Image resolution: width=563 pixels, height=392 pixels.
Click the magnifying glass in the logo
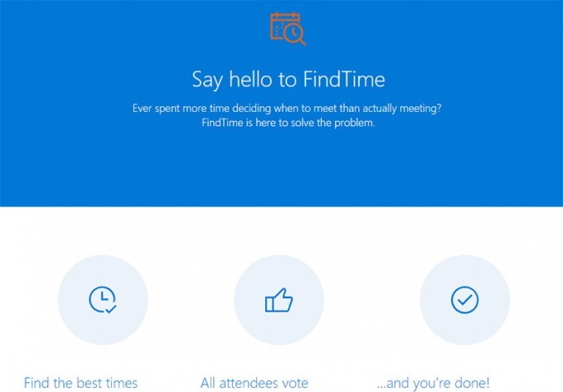point(295,34)
